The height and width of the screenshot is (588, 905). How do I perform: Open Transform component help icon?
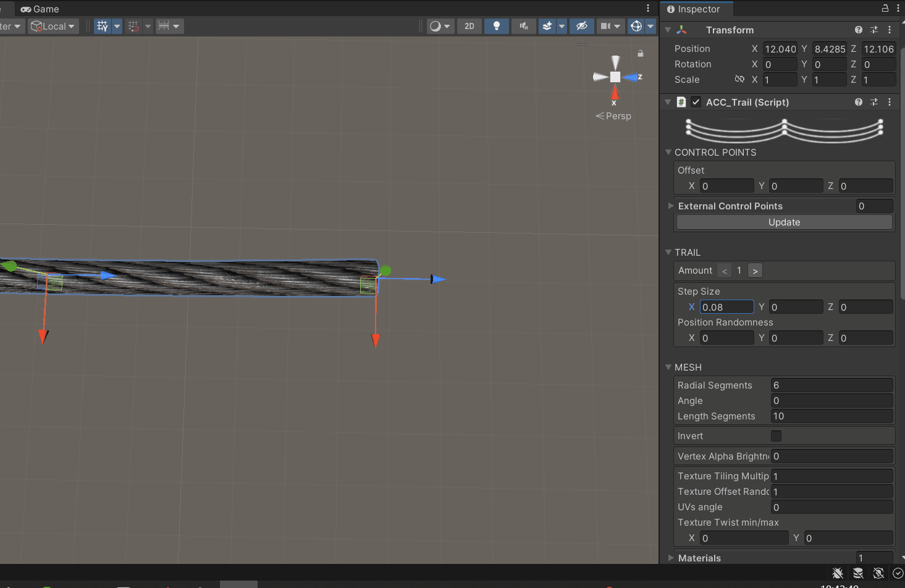click(858, 30)
